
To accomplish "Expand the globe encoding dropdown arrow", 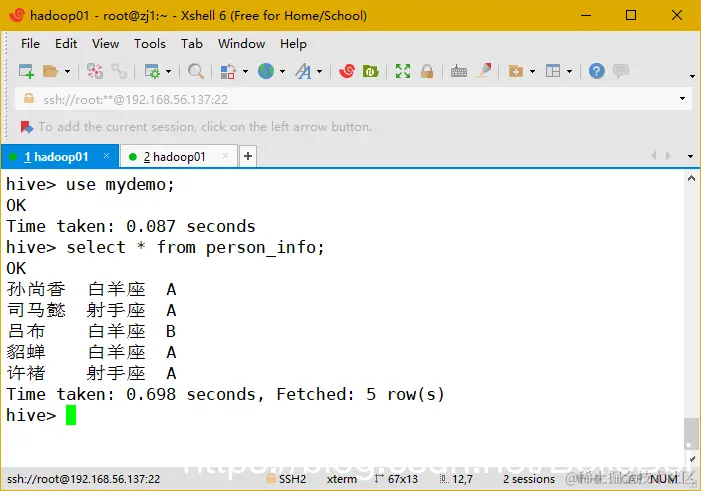I will click(283, 72).
